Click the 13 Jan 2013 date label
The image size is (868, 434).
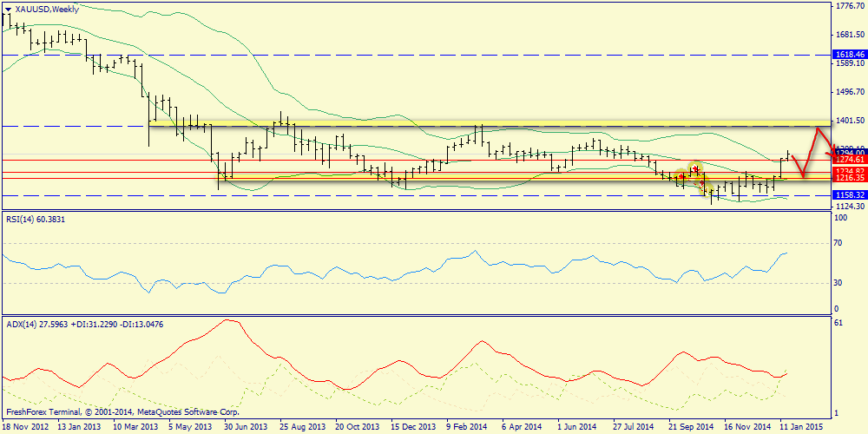point(79,427)
